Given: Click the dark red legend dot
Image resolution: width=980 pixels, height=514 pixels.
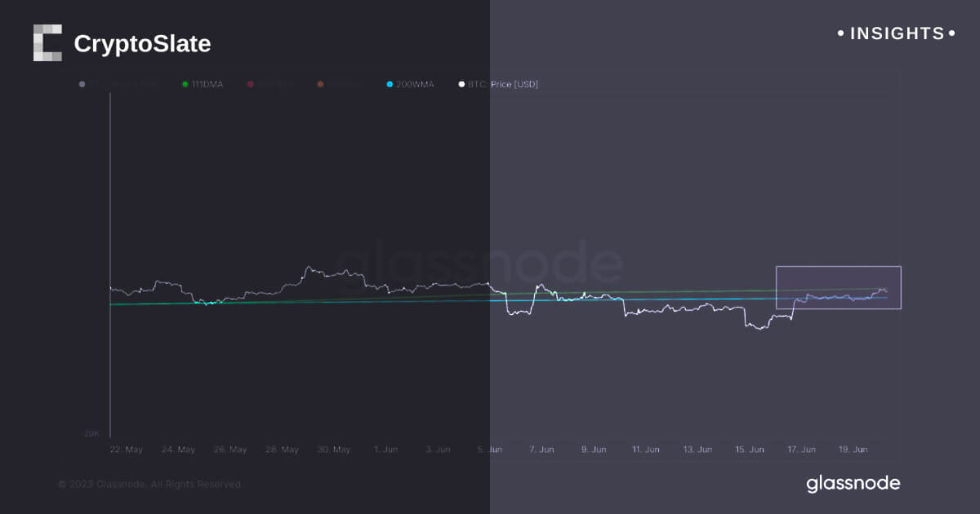Looking at the screenshot, I should [x=251, y=84].
